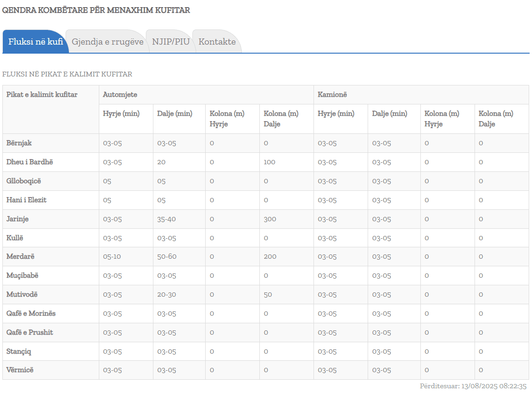
Task: Click the Merdarë border crossing name
Action: coord(20,256)
